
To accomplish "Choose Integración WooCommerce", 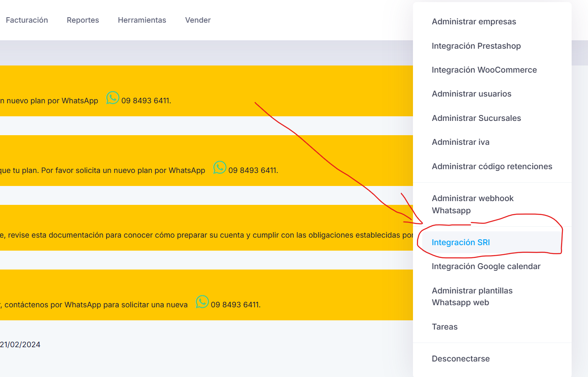I will pos(484,70).
